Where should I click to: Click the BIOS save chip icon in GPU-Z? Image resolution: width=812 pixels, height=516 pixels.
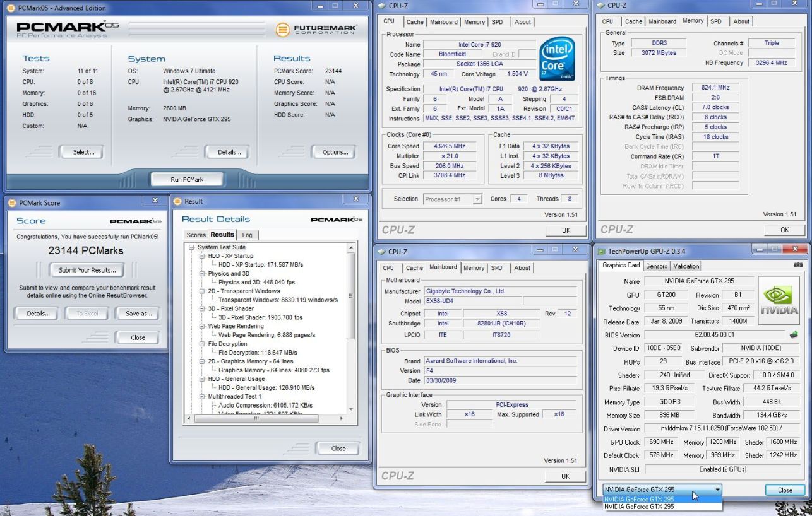coord(794,335)
